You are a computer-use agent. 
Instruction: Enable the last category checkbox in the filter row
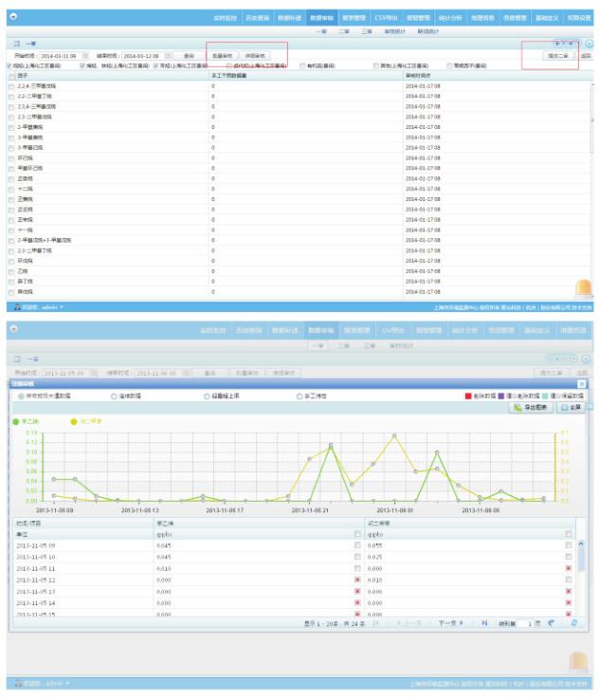click(449, 65)
